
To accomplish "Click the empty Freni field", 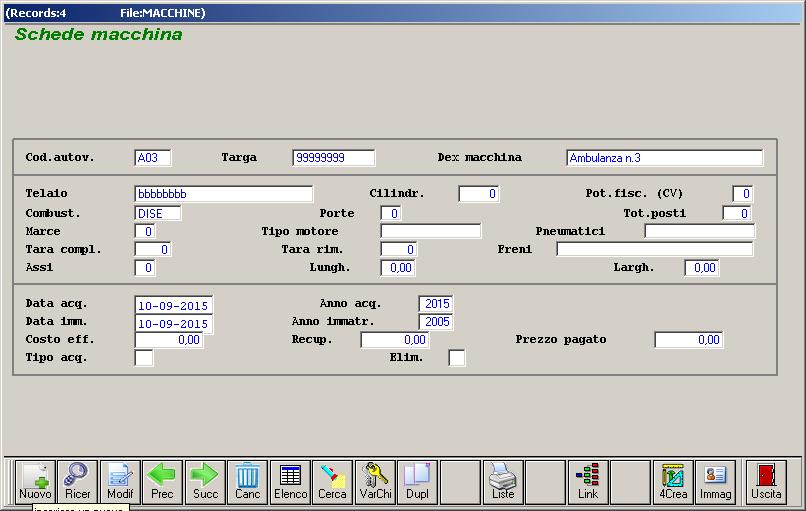I will 655,249.
